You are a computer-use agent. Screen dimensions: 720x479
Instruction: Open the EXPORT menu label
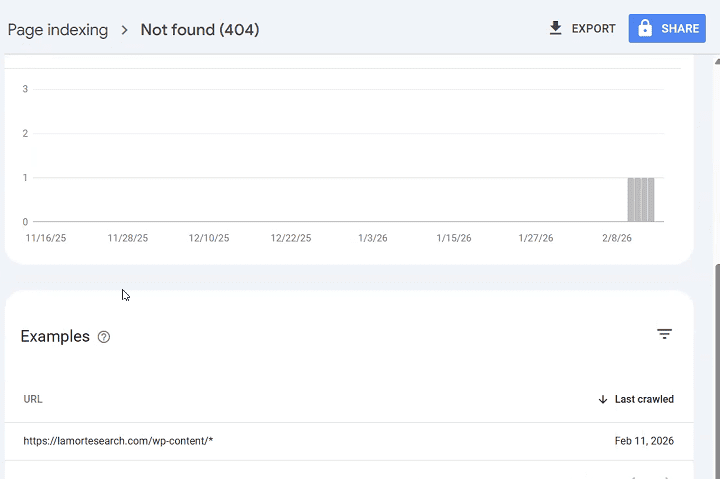pos(593,28)
